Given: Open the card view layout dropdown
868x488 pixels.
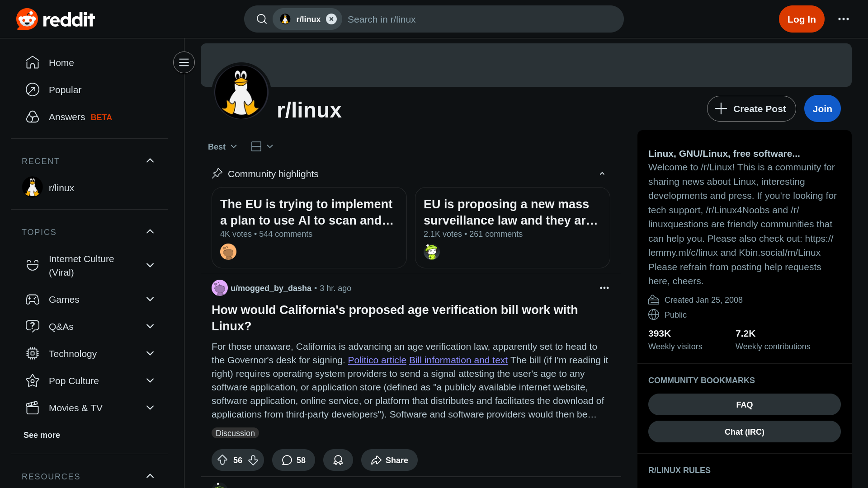Looking at the screenshot, I should click(x=262, y=146).
